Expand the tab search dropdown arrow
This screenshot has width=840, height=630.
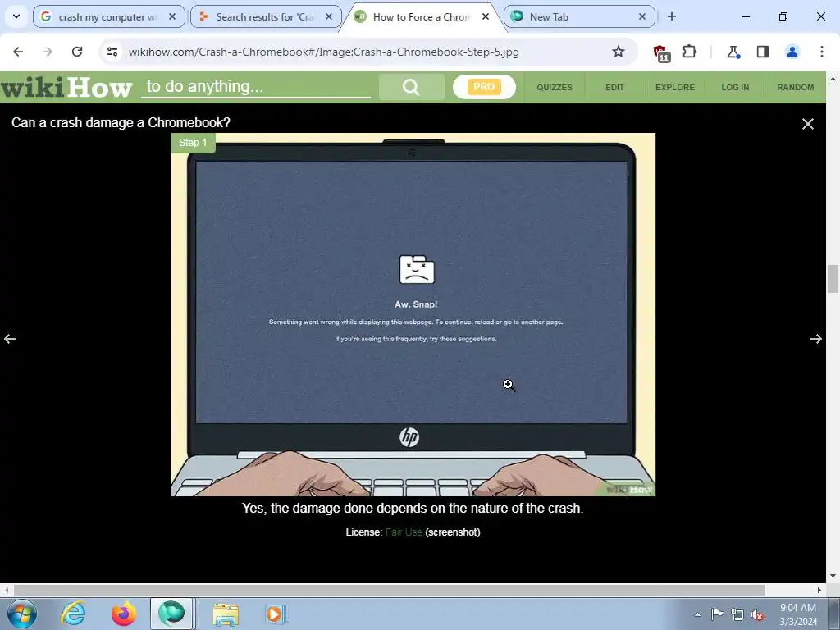click(x=16, y=16)
